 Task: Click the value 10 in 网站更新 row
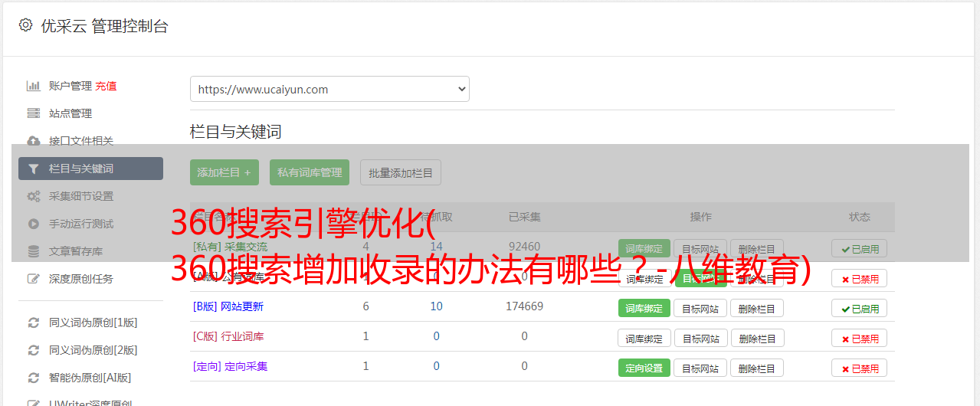[x=437, y=306]
